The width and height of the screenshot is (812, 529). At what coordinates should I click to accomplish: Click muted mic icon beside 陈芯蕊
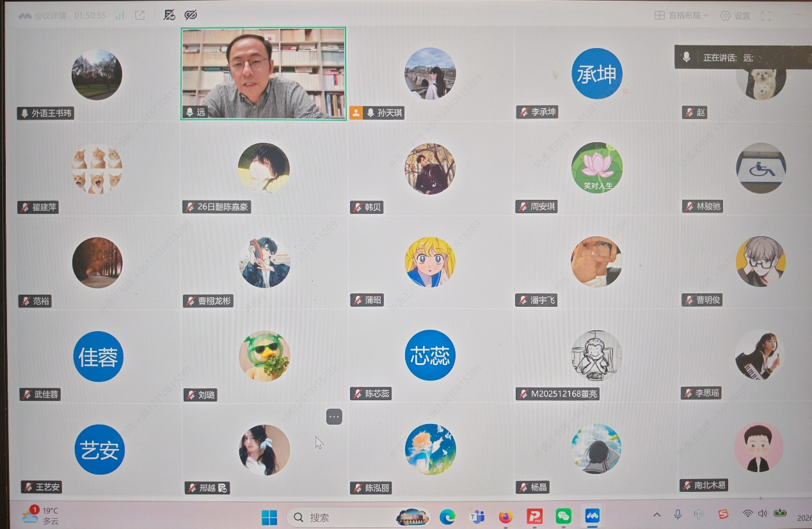click(x=358, y=394)
